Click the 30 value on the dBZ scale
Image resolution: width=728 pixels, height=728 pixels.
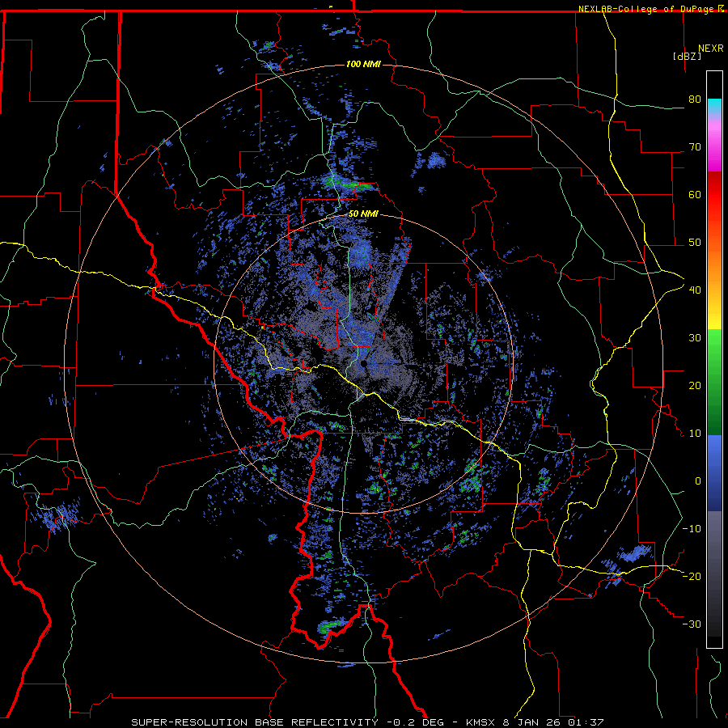point(695,338)
